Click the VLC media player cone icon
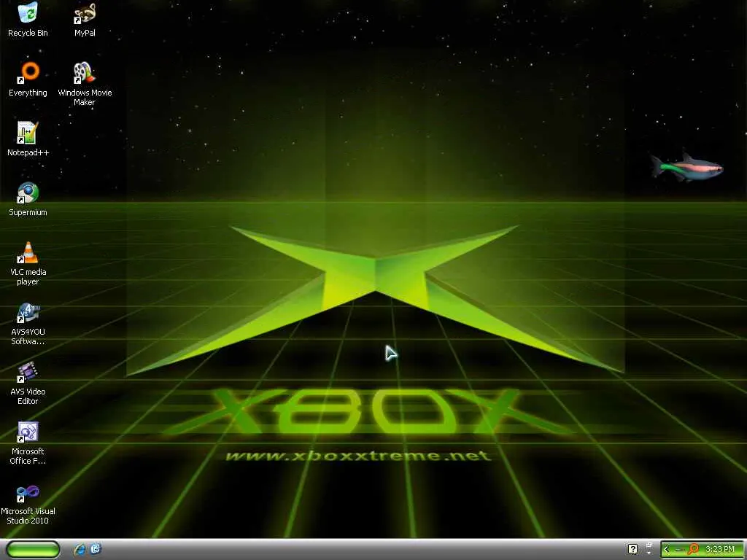Screen dimensions: 747x560 [x=28, y=252]
